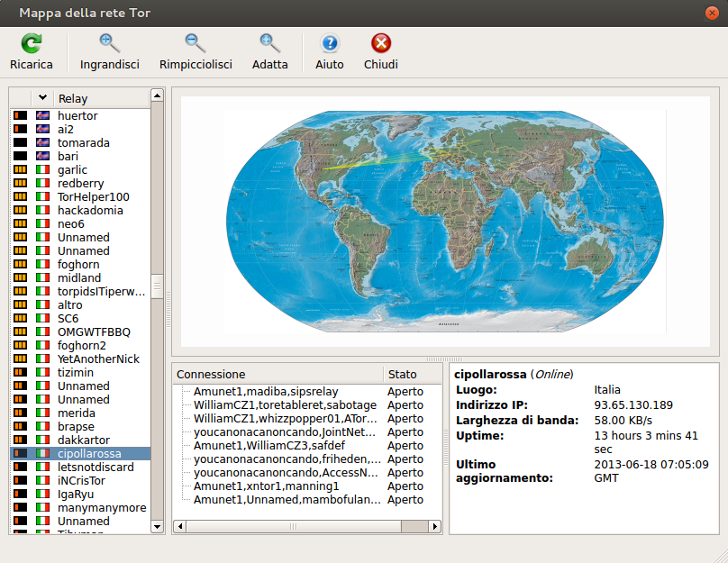Click the world map image
Image resolution: width=728 pixels, height=563 pixels.
point(445,222)
